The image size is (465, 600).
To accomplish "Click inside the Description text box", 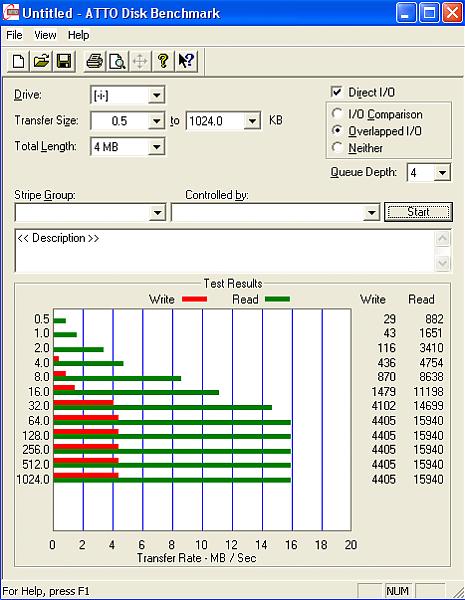I will (x=224, y=251).
